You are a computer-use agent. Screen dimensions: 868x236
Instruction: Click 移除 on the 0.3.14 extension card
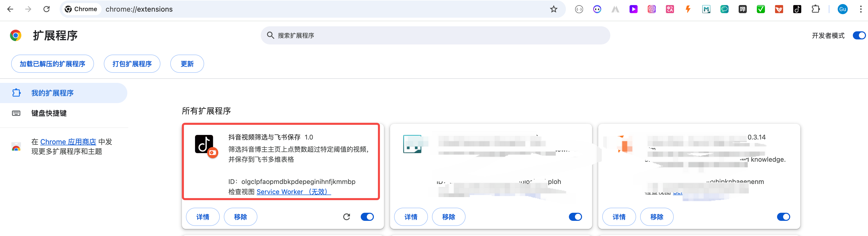pos(657,217)
